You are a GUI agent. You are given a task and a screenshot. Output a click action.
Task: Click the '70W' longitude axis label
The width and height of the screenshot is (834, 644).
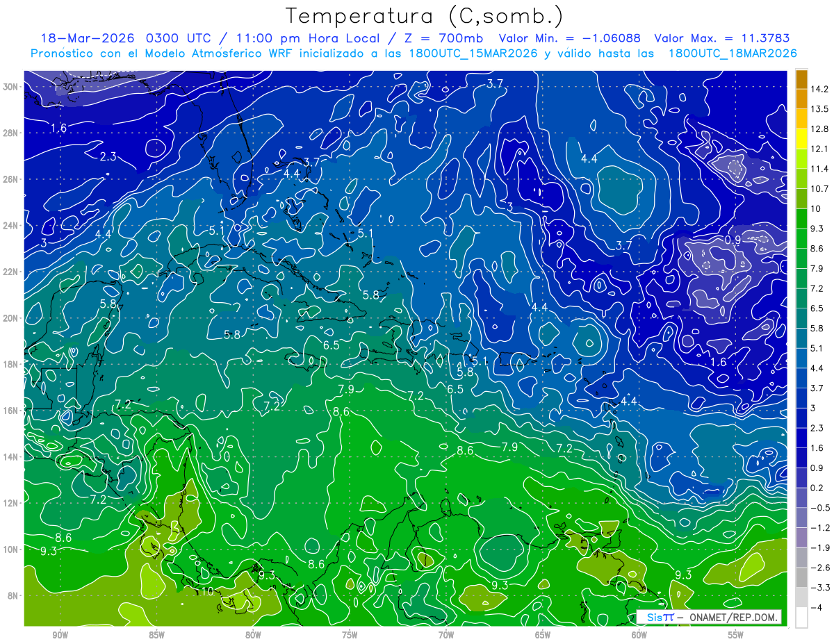coord(446,635)
